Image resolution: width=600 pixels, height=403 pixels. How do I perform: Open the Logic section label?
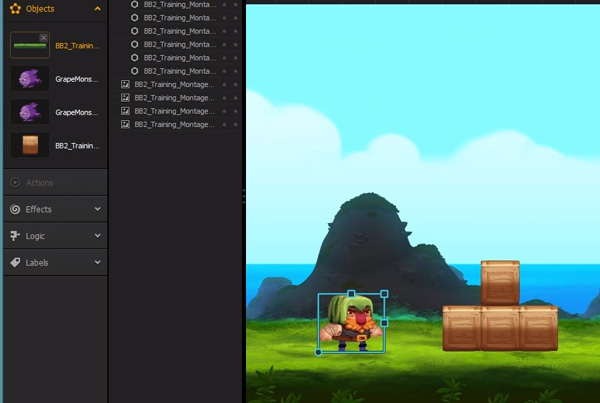click(35, 236)
